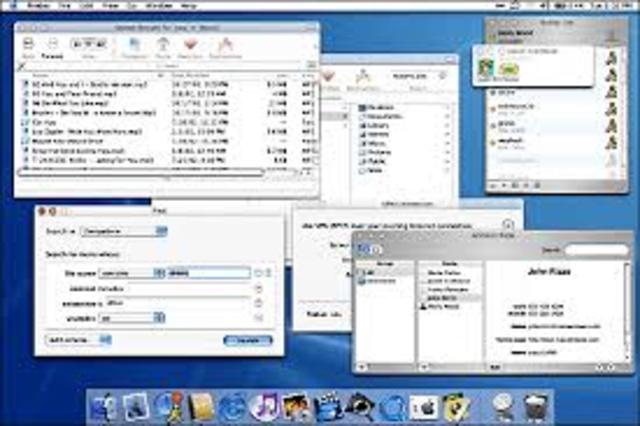This screenshot has height=426, width=640.
Task: Open the Help menu in menu bar
Action: [188, 5]
